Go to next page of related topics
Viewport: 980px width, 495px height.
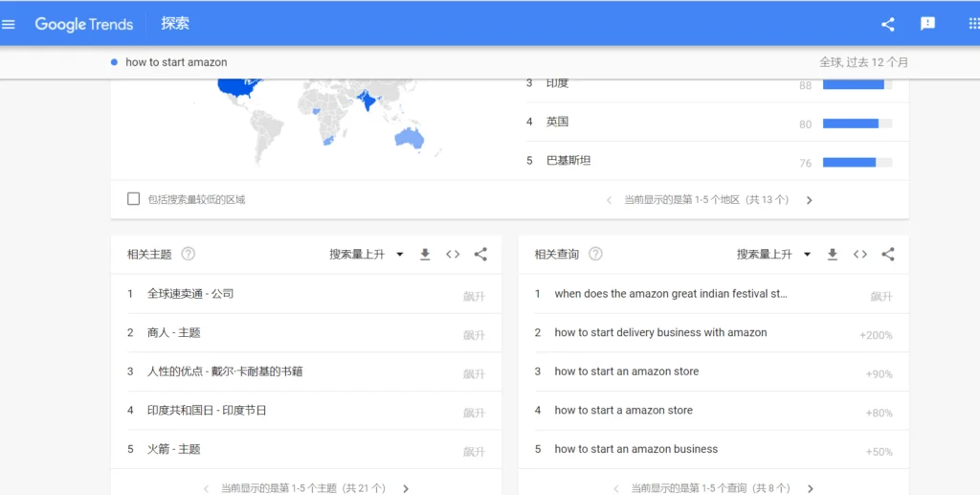pos(406,488)
